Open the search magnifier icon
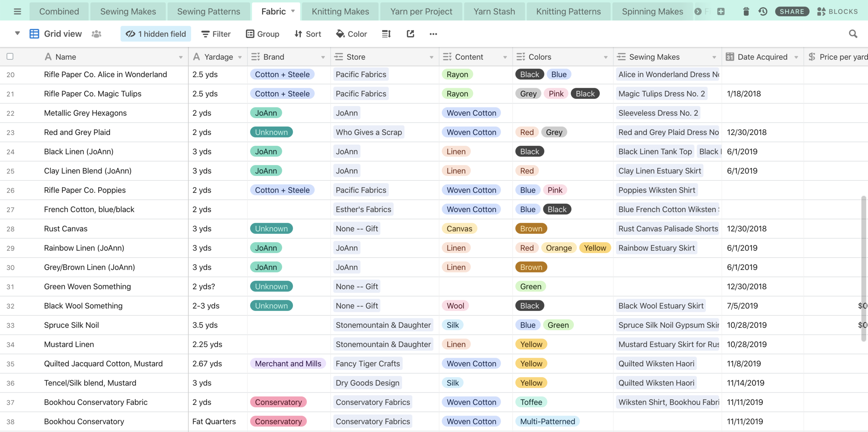The height and width of the screenshot is (432, 868). coord(853,34)
